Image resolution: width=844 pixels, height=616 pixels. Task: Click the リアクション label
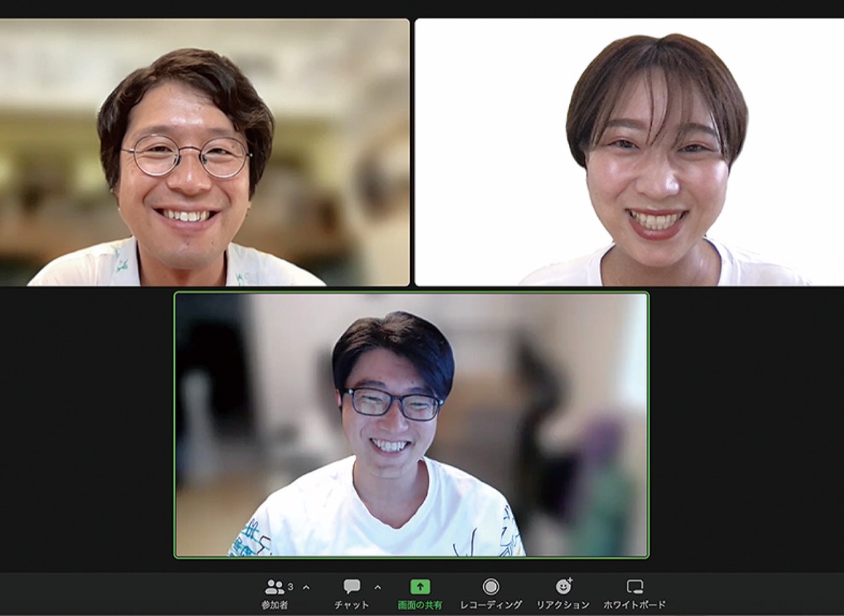tap(563, 605)
